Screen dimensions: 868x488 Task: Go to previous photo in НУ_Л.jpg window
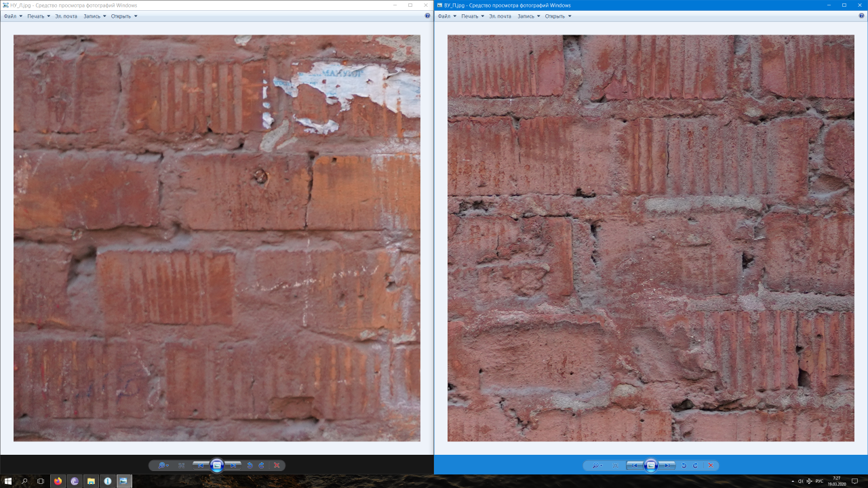click(x=201, y=466)
